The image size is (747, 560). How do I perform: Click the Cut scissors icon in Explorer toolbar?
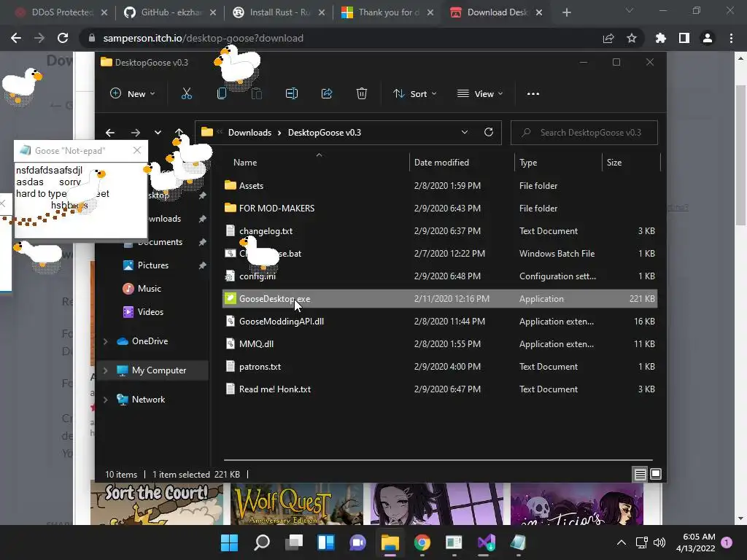(x=186, y=94)
